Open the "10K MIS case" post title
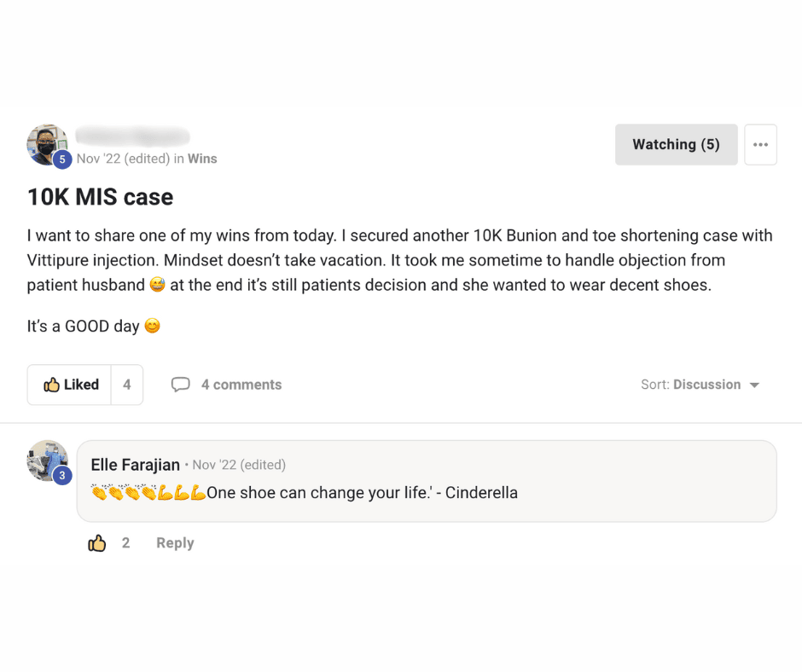Image resolution: width=802 pixels, height=672 pixels. [100, 197]
